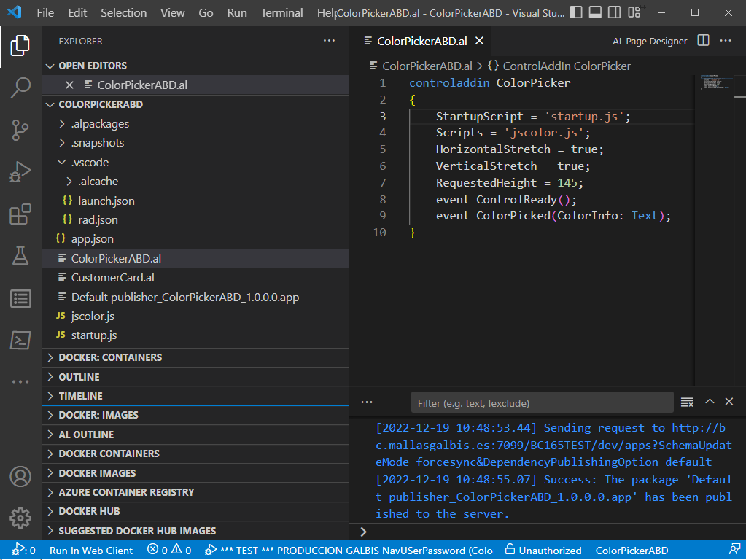746x560 pixels.
Task: Maximize the bottom panel size
Action: coord(710,402)
